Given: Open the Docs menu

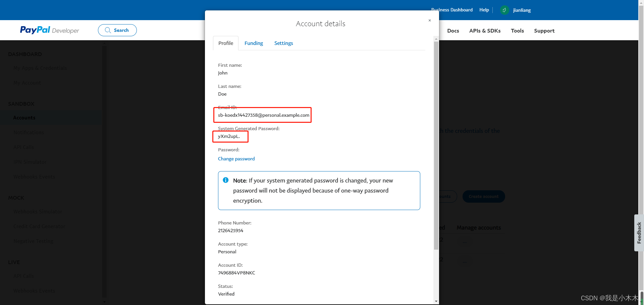Looking at the screenshot, I should (x=453, y=31).
